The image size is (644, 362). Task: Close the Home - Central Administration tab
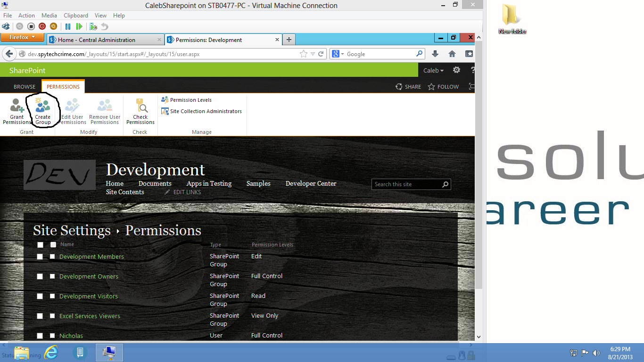pyautogui.click(x=159, y=40)
